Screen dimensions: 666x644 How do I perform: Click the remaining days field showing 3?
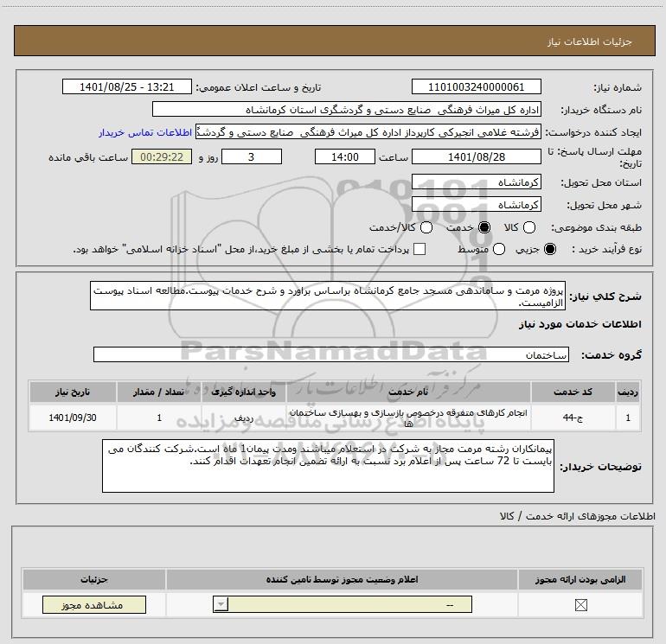point(252,156)
